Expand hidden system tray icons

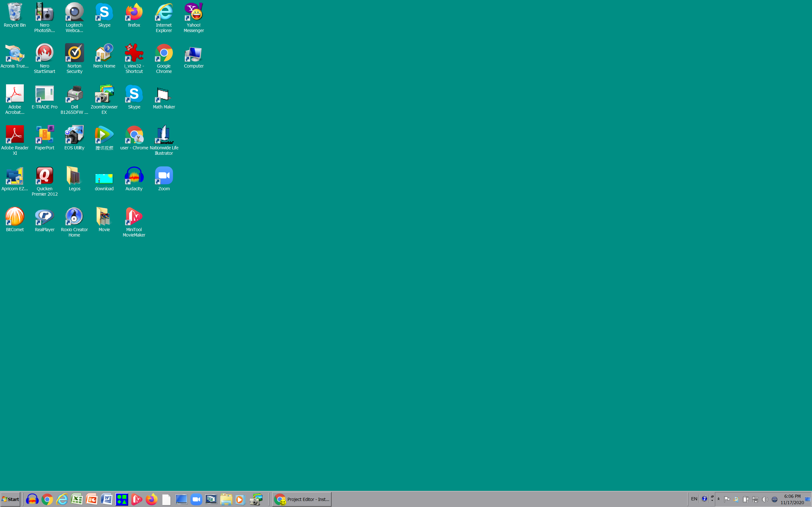pos(718,499)
